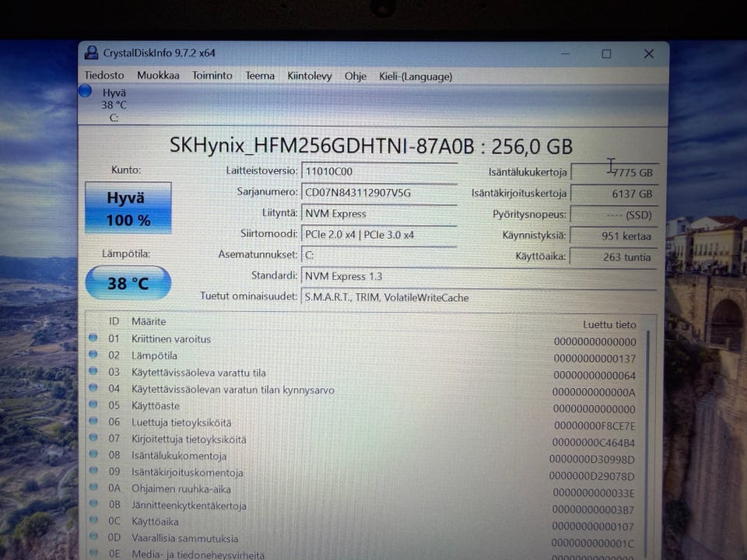Viewport: 747px width, 560px height.
Task: Click the Määrite column header
Action: pyautogui.click(x=149, y=321)
